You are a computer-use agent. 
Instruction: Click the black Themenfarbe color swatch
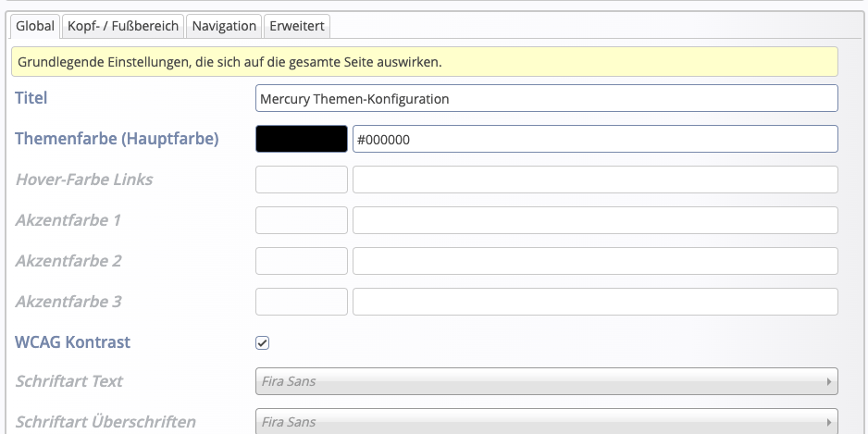(301, 139)
